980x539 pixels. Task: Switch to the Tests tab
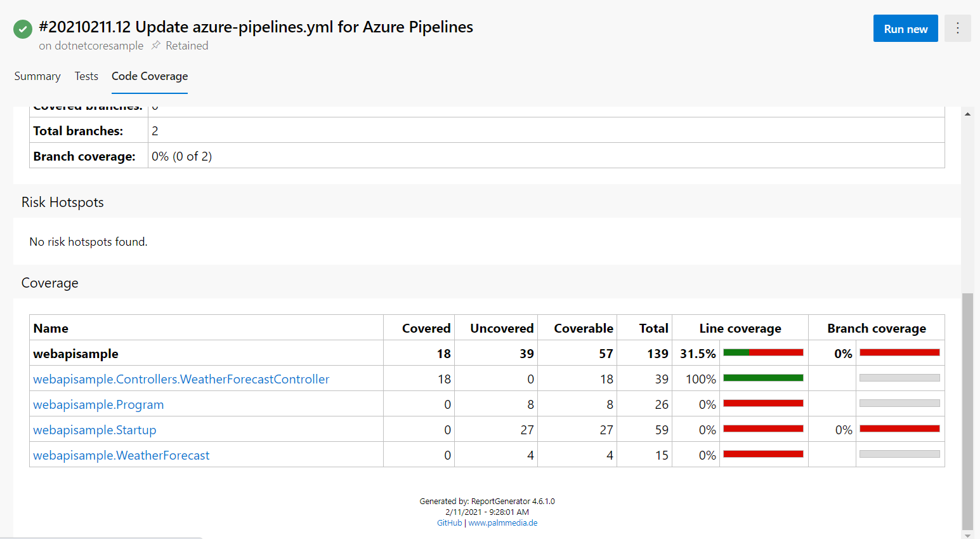point(86,76)
